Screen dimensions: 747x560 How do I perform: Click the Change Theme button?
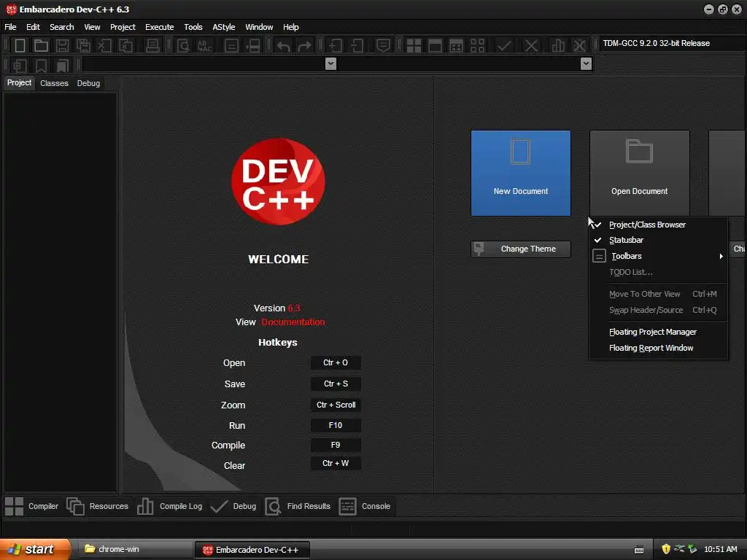521,249
